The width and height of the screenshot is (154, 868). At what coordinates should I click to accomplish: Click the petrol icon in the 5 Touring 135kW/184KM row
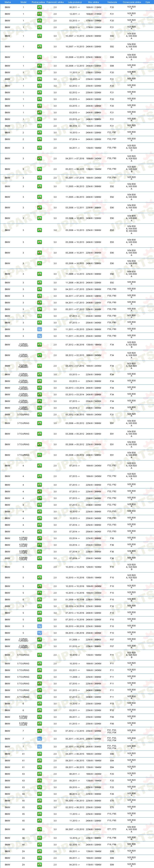40,655
